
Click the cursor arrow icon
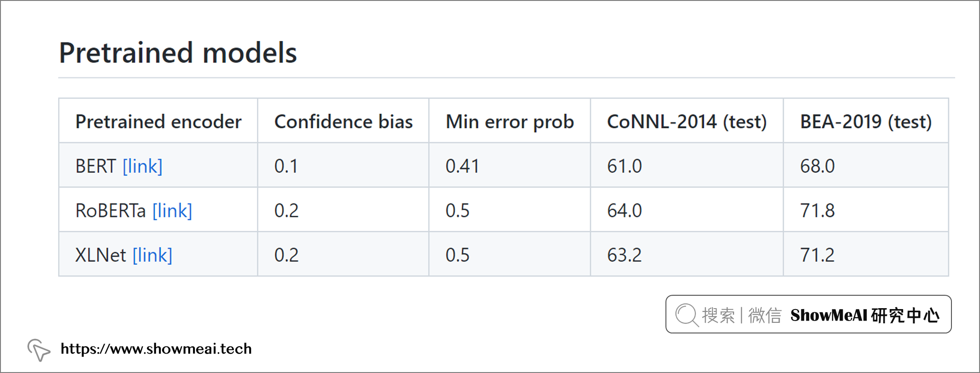pyautogui.click(x=38, y=350)
